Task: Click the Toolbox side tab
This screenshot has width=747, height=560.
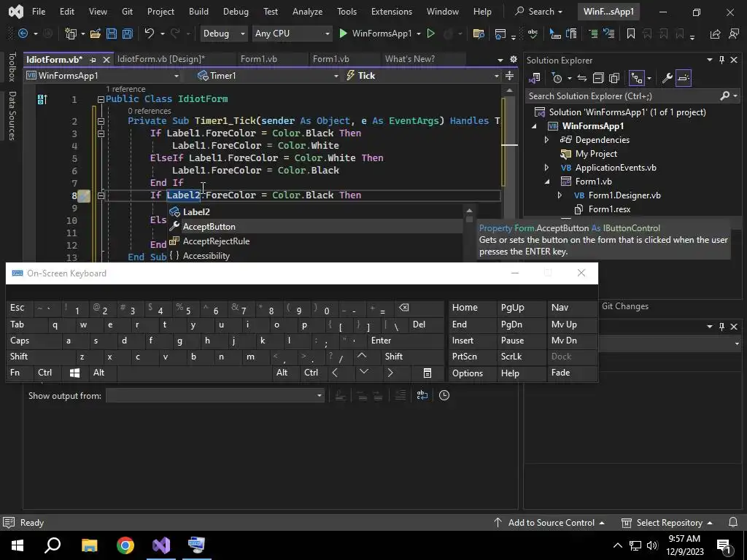Action: click(12, 67)
